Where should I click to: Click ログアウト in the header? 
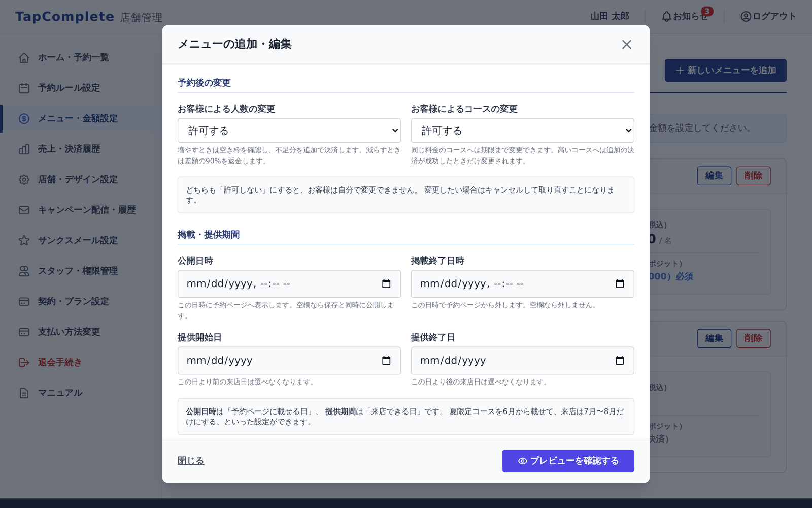click(x=768, y=16)
